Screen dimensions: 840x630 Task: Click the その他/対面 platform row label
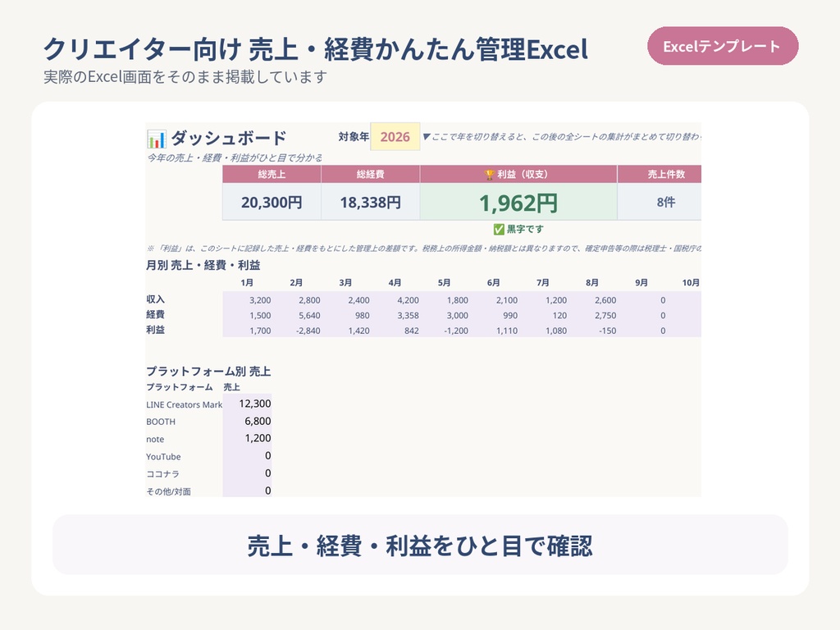click(x=168, y=491)
